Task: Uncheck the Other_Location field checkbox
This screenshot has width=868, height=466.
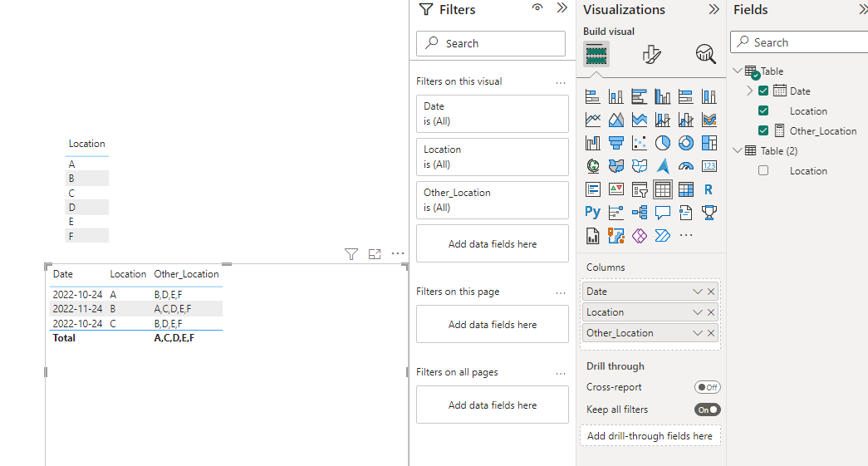Action: pyautogui.click(x=763, y=130)
